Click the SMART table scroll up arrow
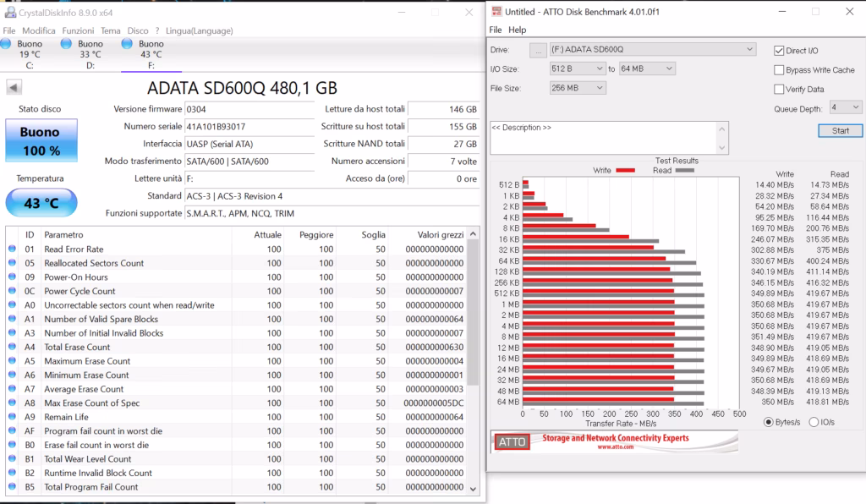Screen dimensions: 866x504 pos(473,234)
